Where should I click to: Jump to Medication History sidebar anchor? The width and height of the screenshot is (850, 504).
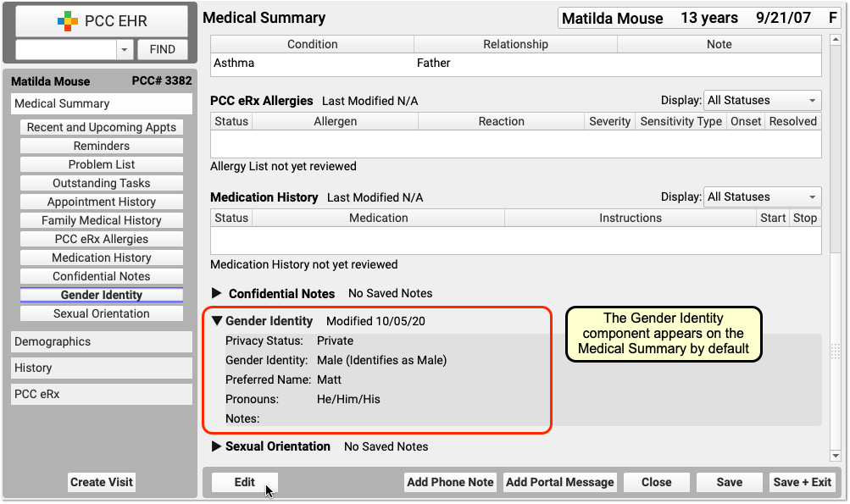click(102, 258)
